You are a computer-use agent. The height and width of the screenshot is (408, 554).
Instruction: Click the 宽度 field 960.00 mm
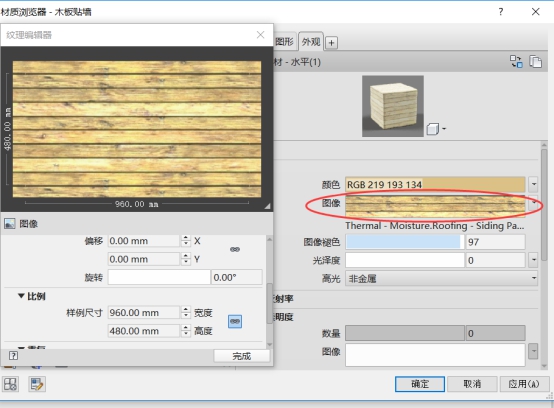(x=144, y=313)
